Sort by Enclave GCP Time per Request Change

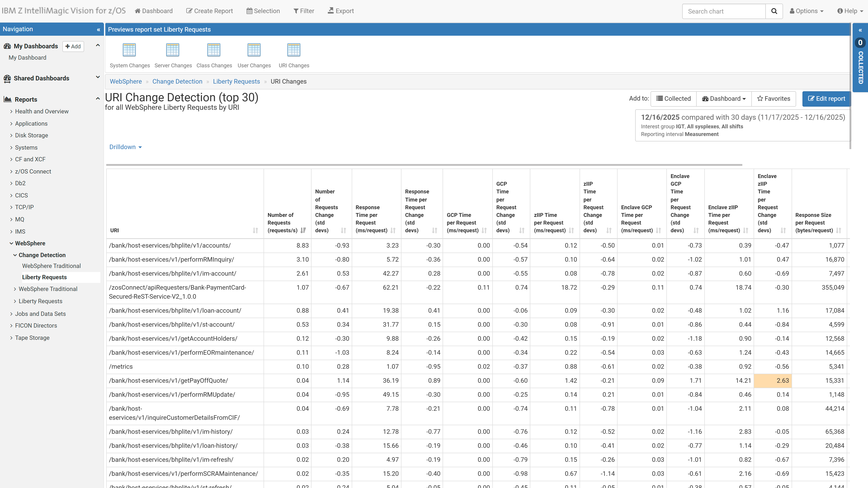click(x=696, y=231)
